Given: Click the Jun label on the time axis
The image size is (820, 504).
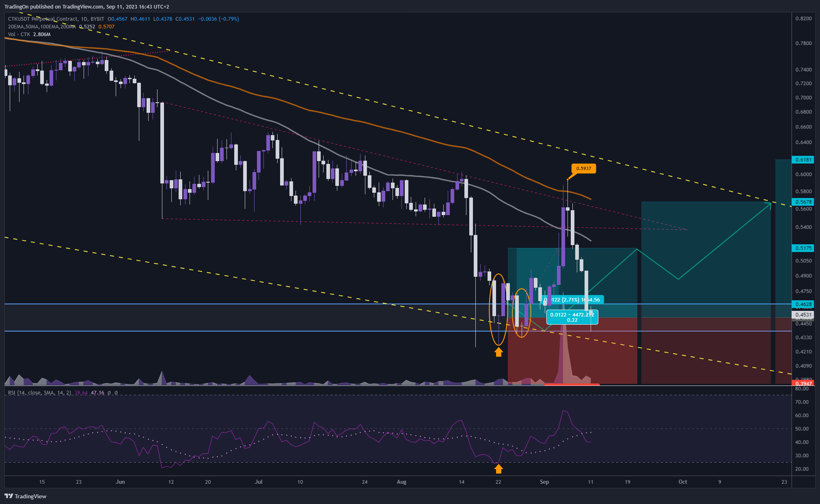Looking at the screenshot, I should click(x=120, y=482).
